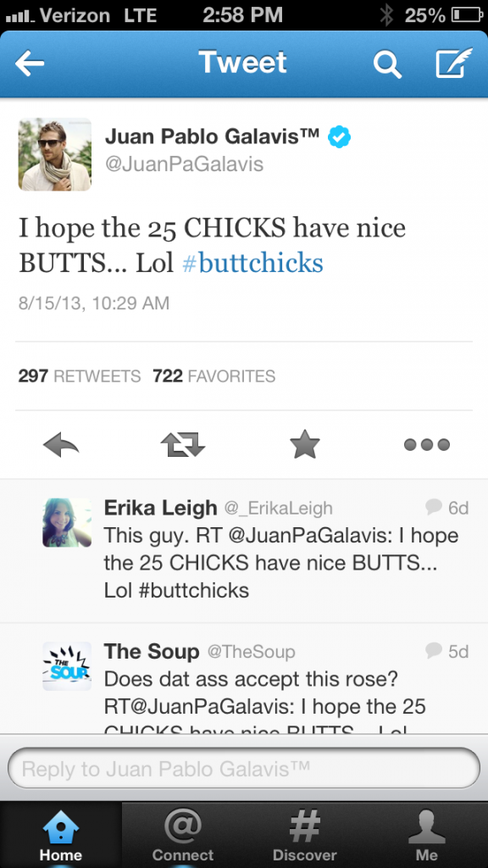Compose a new tweet with quill icon
This screenshot has height=868, width=488.
click(x=454, y=63)
